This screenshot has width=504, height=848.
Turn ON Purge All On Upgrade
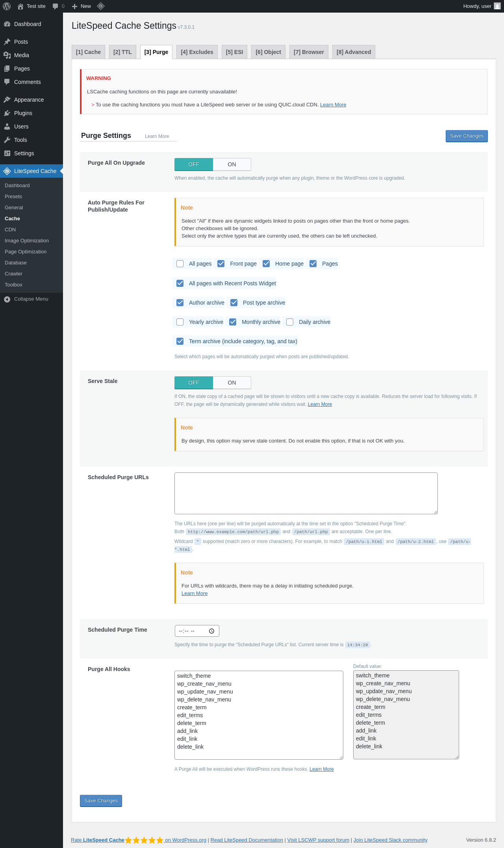click(232, 164)
